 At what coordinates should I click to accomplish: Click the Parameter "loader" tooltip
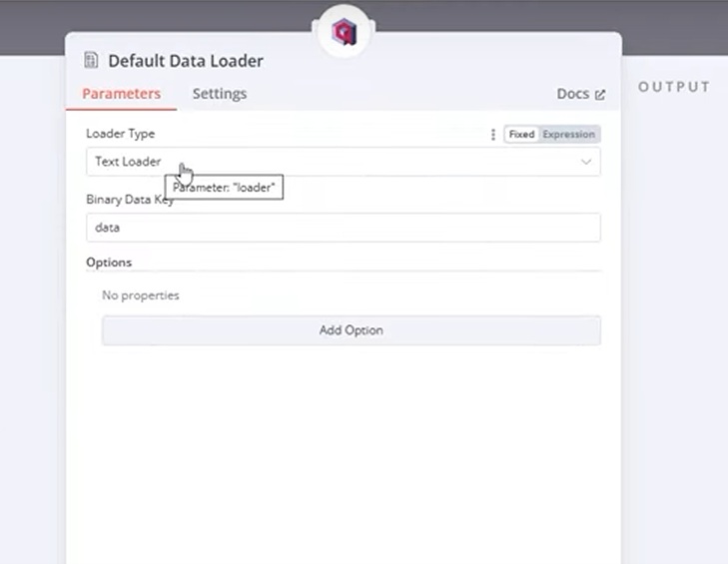point(224,187)
